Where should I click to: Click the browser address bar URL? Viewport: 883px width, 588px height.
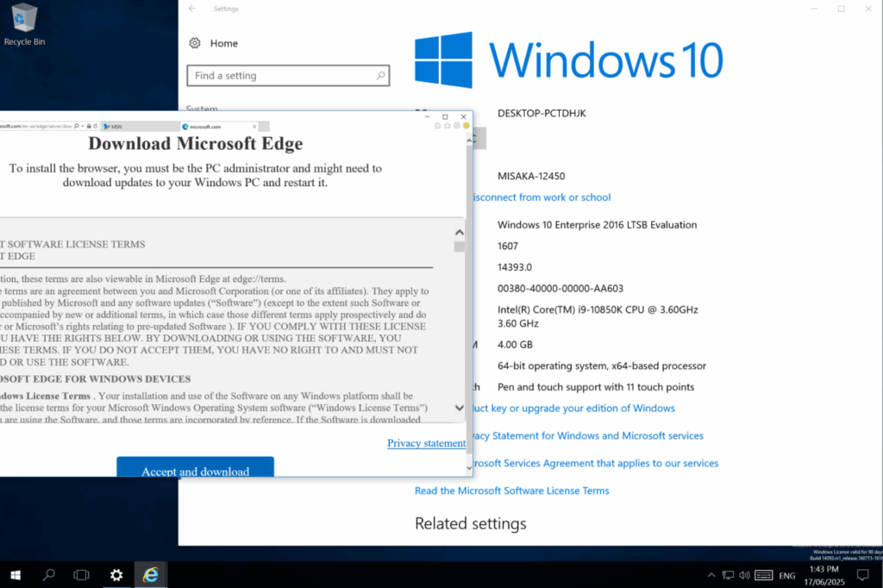tap(36, 126)
